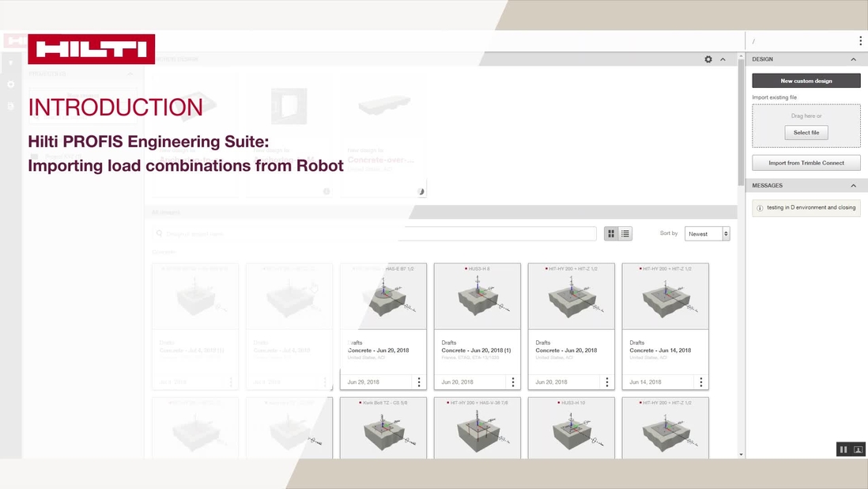Switch designs to list view
Image resolution: width=868 pixels, height=489 pixels.
625,233
